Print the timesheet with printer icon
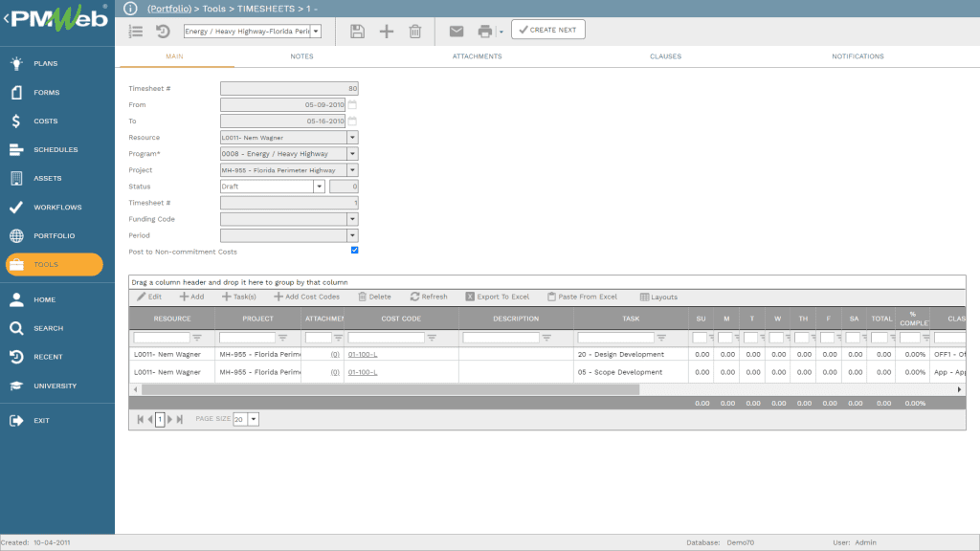This screenshot has height=551, width=980. pos(484,32)
